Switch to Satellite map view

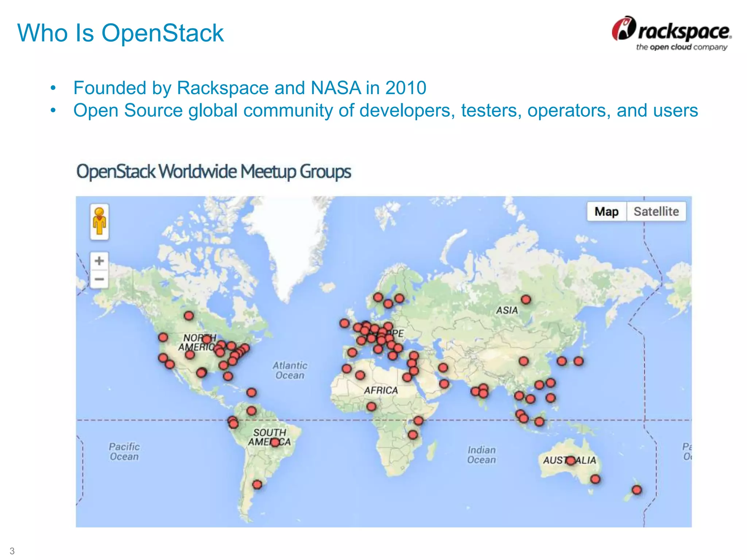(x=656, y=211)
